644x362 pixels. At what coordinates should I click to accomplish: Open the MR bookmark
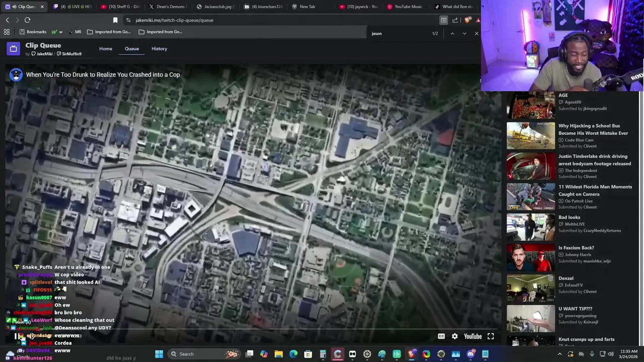point(74,32)
